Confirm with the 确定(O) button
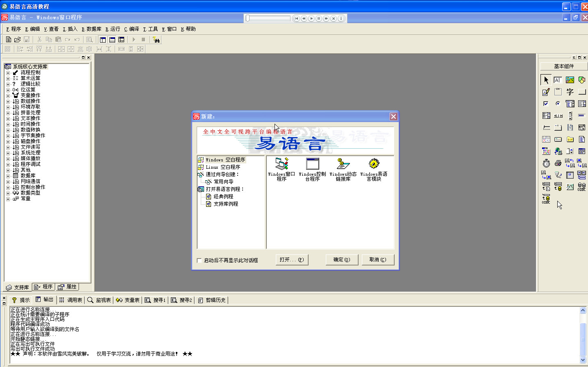The height and width of the screenshot is (367, 588). 342,260
